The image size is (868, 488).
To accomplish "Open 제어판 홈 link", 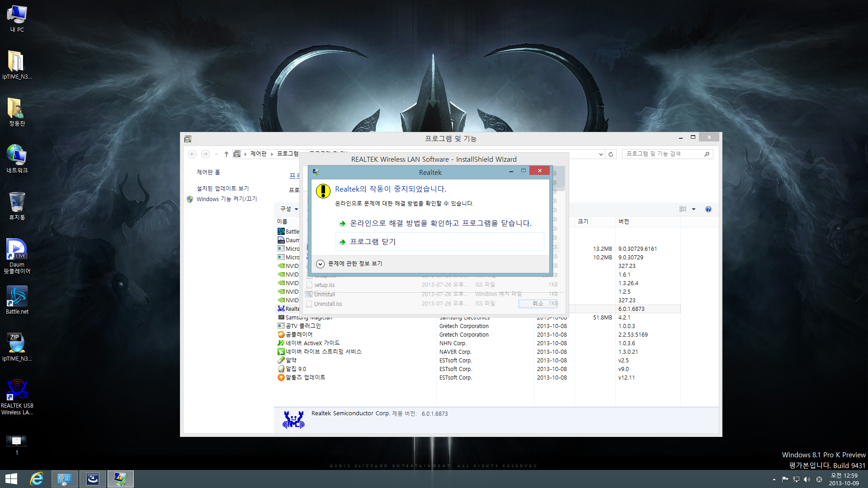I will click(208, 172).
